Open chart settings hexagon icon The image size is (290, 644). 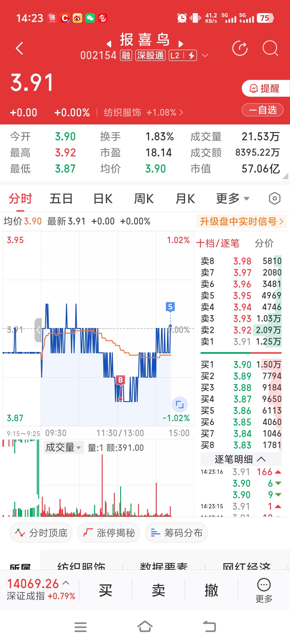pos(275,199)
